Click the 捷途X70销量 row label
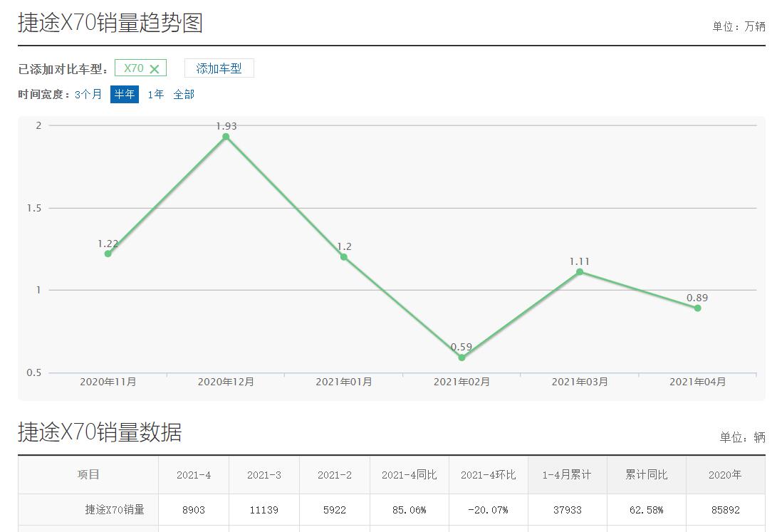Viewport: 772px width, 532px height. coord(115,510)
